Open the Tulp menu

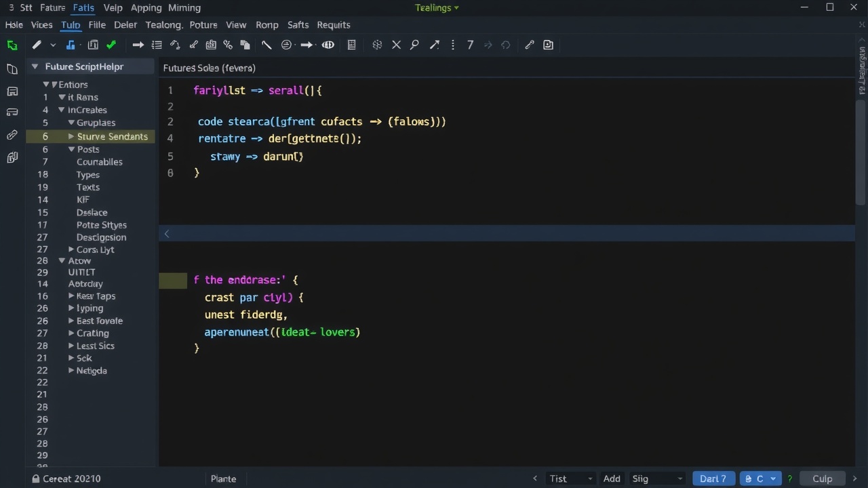point(71,24)
